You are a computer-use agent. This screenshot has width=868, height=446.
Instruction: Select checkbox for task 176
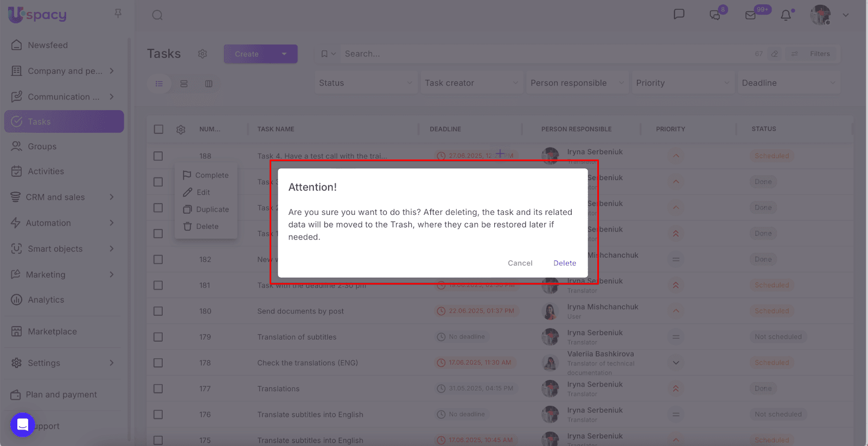coord(158,415)
